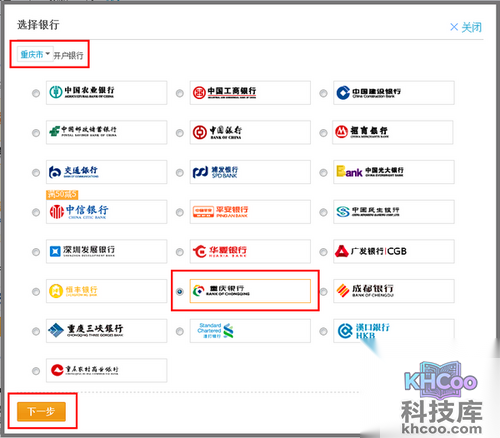Select the 中国农业银行 radio button
500x438 pixels.
pyautogui.click(x=36, y=93)
